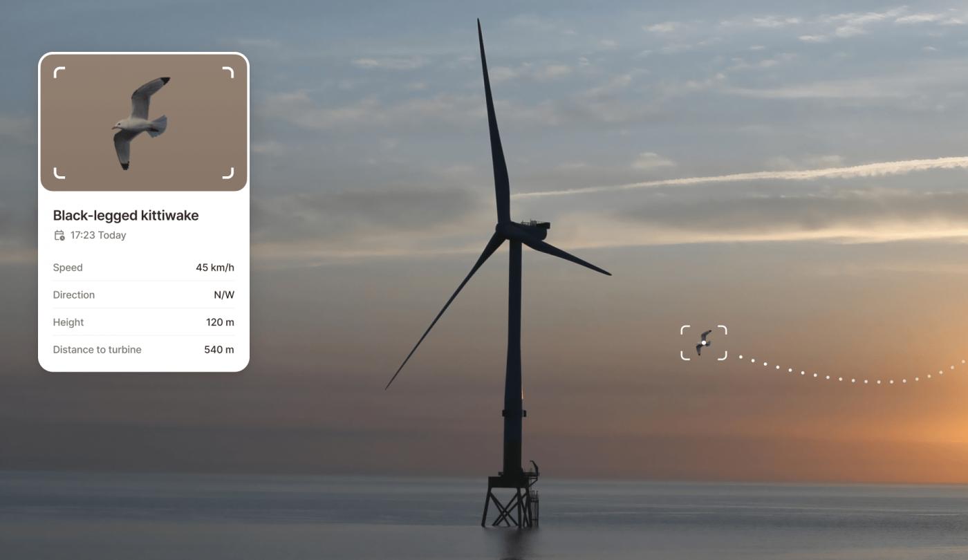Select the Black-legged kittiwake title
This screenshot has height=560, width=968.
(x=126, y=215)
